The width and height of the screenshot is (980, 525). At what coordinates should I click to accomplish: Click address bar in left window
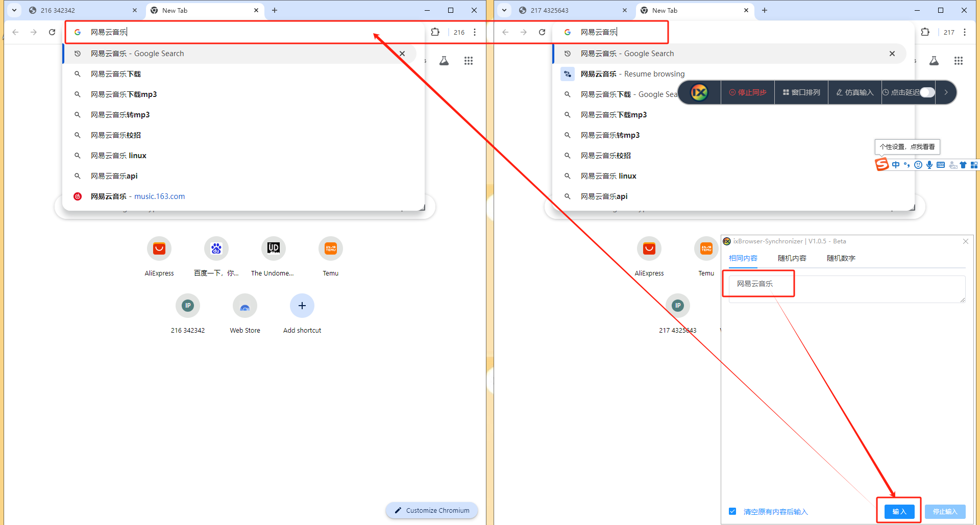coord(244,32)
